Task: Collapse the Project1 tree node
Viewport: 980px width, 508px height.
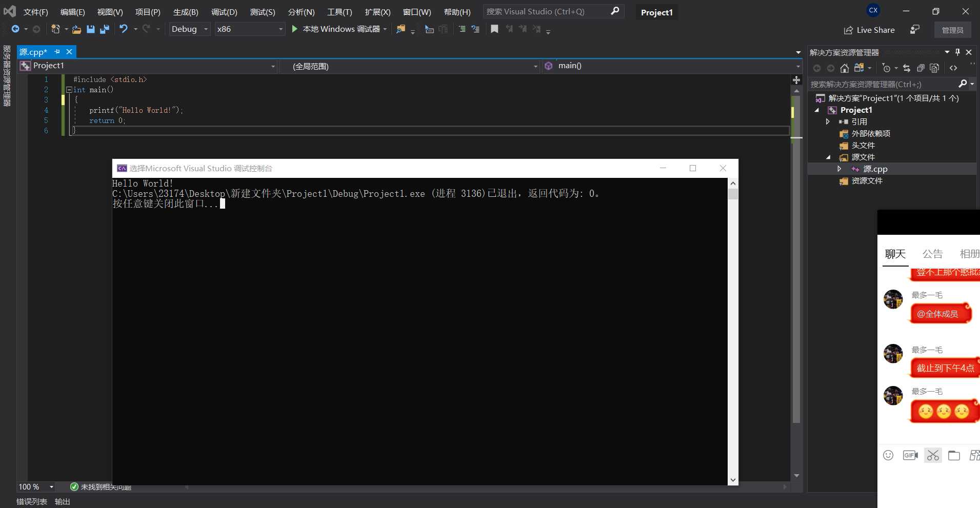Action: pyautogui.click(x=817, y=110)
